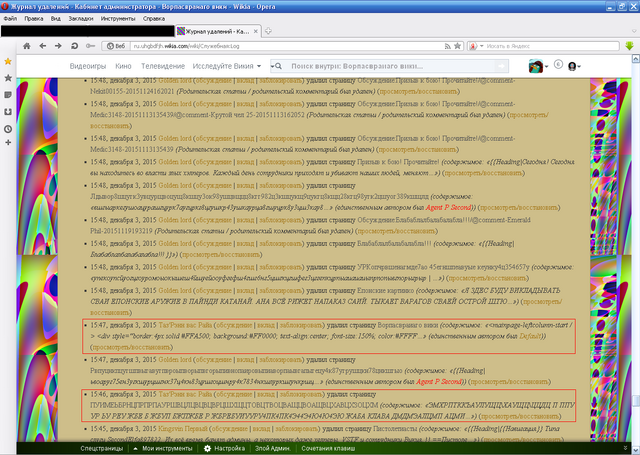The height and width of the screenshot is (455, 640).
Task: Click Настройка in bottom toolbar
Action: pos(229,448)
